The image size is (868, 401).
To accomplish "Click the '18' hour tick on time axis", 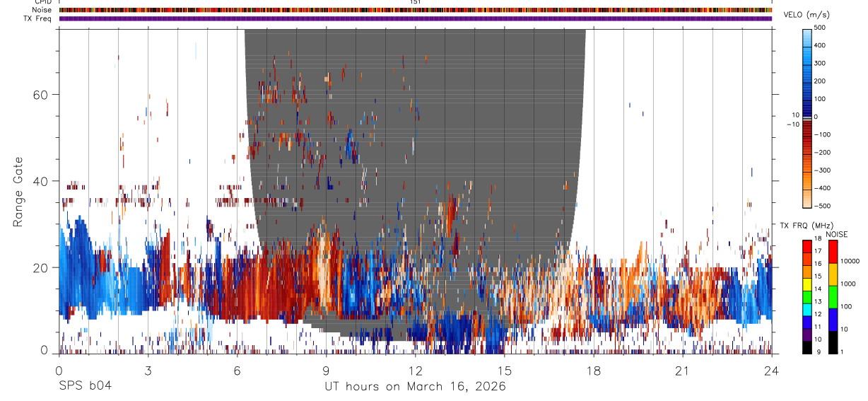I will (594, 370).
